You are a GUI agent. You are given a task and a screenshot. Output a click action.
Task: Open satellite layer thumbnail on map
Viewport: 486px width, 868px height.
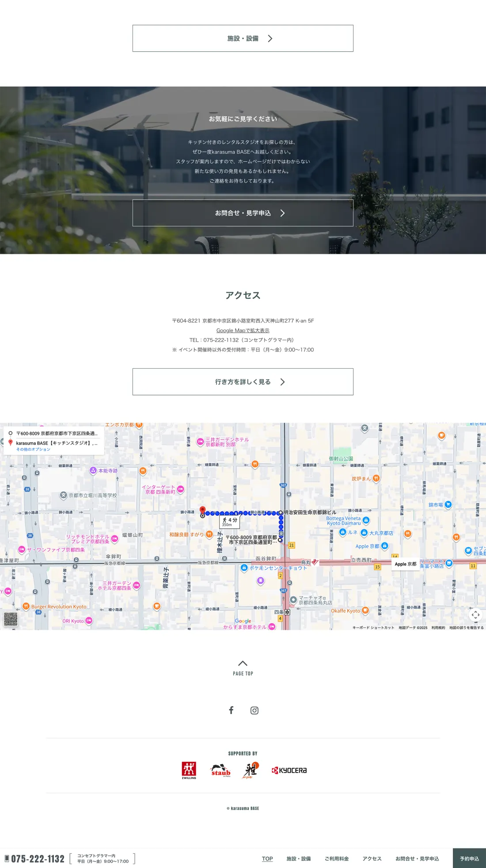pos(11,619)
